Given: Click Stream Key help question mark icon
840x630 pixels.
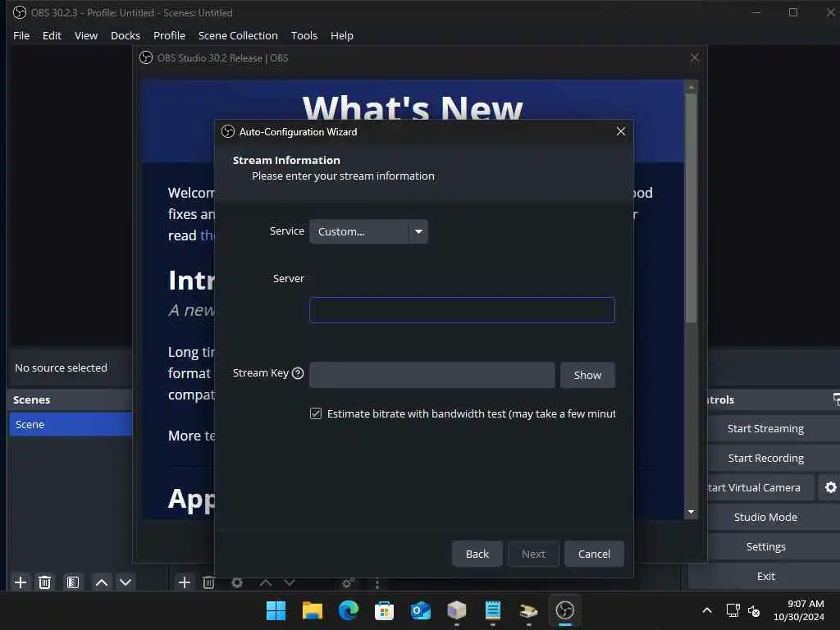Looking at the screenshot, I should click(x=298, y=373).
